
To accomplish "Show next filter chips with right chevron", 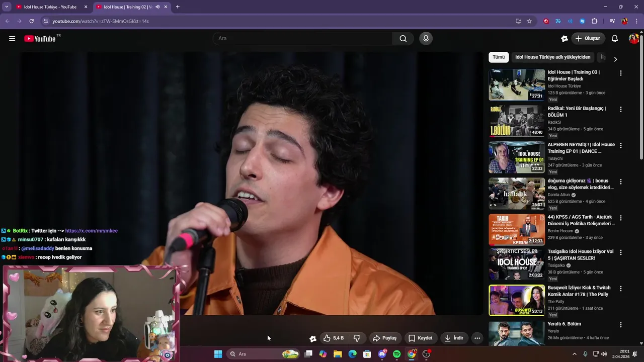I will (x=615, y=59).
